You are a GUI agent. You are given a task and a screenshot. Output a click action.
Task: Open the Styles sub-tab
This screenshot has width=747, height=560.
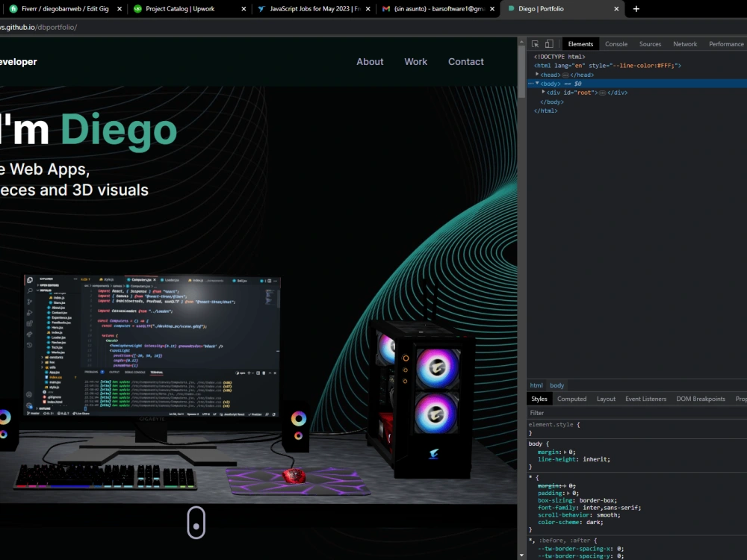539,399
